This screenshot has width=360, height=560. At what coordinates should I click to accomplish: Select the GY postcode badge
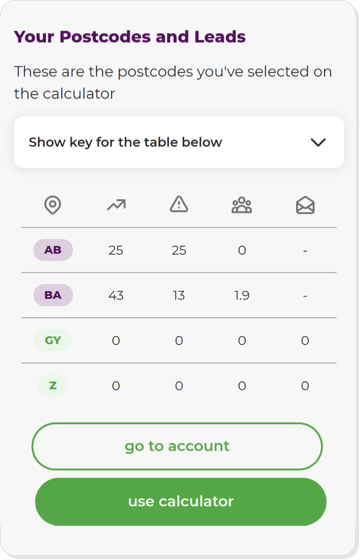tap(53, 340)
